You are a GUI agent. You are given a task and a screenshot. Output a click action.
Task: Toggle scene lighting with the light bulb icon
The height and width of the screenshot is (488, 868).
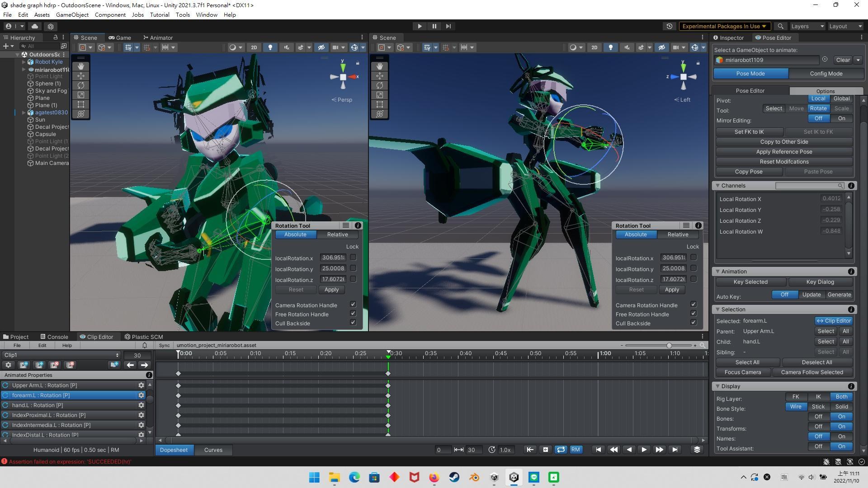pos(270,47)
